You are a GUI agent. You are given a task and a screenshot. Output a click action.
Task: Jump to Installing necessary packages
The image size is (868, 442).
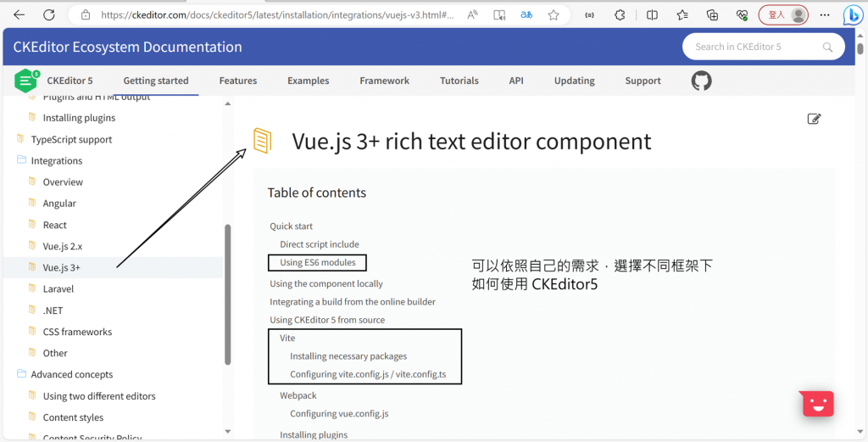click(x=348, y=356)
